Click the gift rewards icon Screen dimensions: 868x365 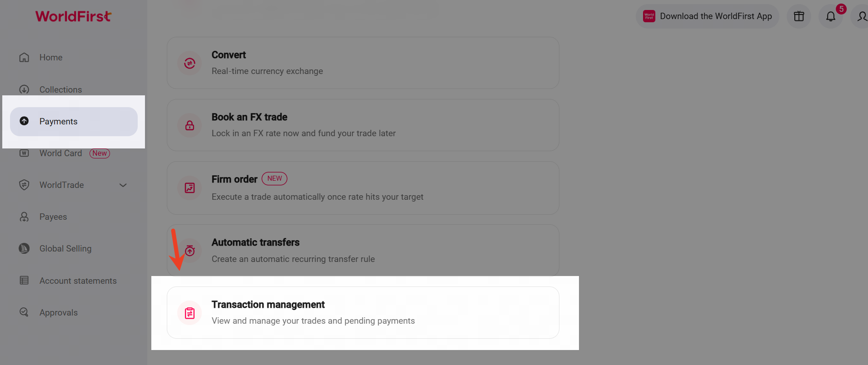(x=798, y=17)
